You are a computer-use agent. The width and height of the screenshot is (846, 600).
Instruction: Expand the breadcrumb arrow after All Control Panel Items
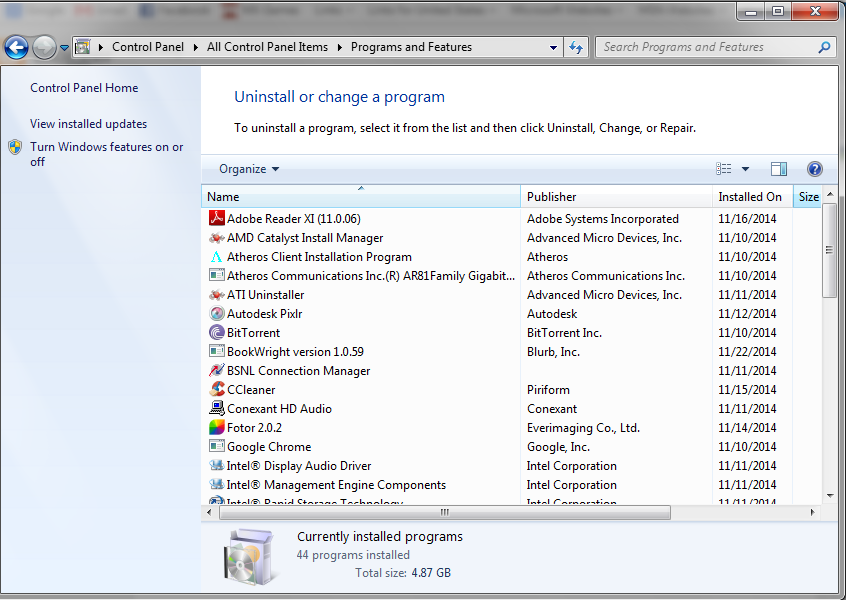(x=339, y=47)
